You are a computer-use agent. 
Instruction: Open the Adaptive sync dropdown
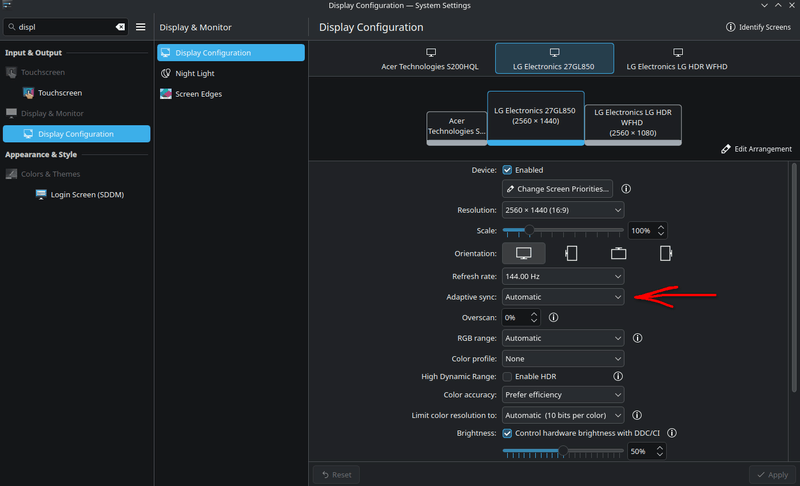(563, 297)
